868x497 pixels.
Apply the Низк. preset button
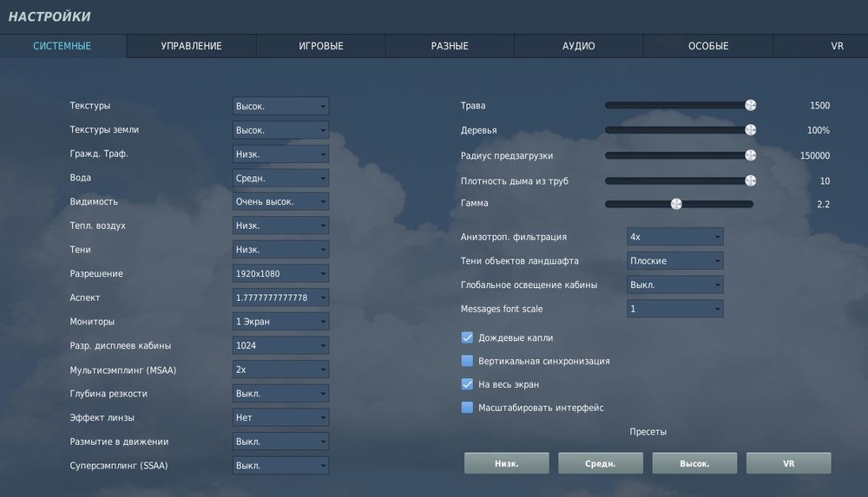click(x=507, y=463)
